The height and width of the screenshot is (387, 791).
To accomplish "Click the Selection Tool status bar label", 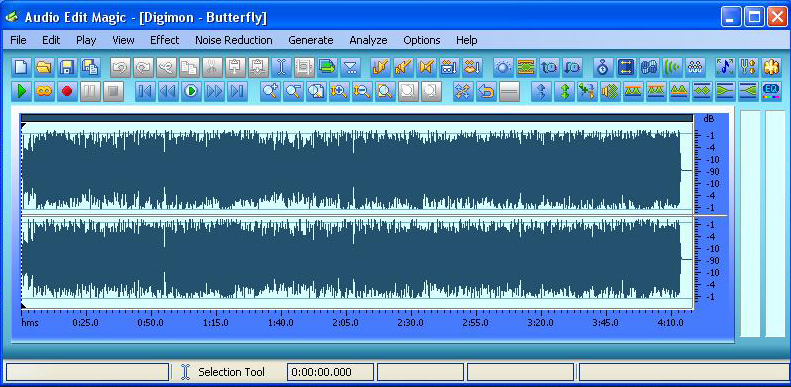I will (x=231, y=372).
